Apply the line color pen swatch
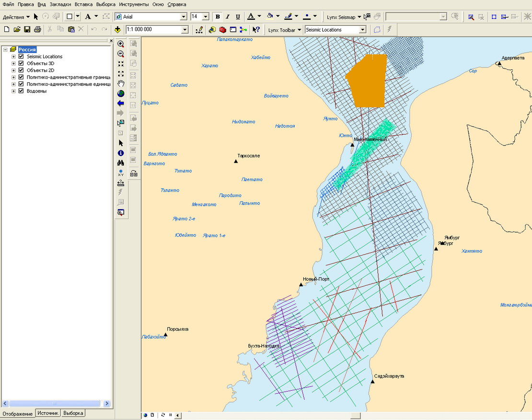Viewport: 532px width, 420px height. (289, 17)
